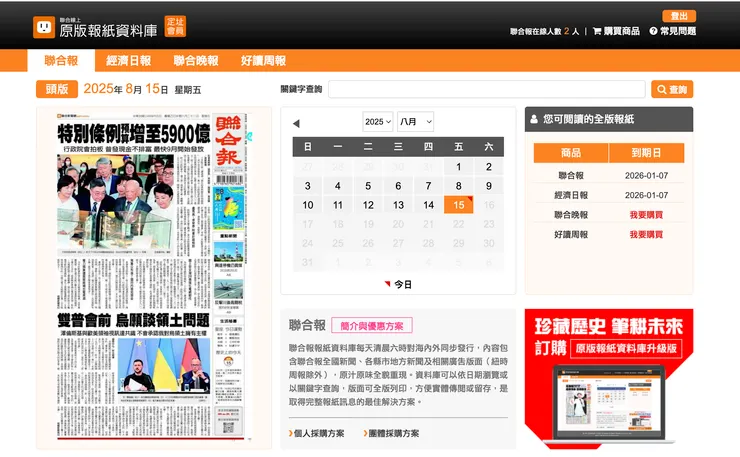Select calendar date 4
The width and height of the screenshot is (740, 457).
338,186
